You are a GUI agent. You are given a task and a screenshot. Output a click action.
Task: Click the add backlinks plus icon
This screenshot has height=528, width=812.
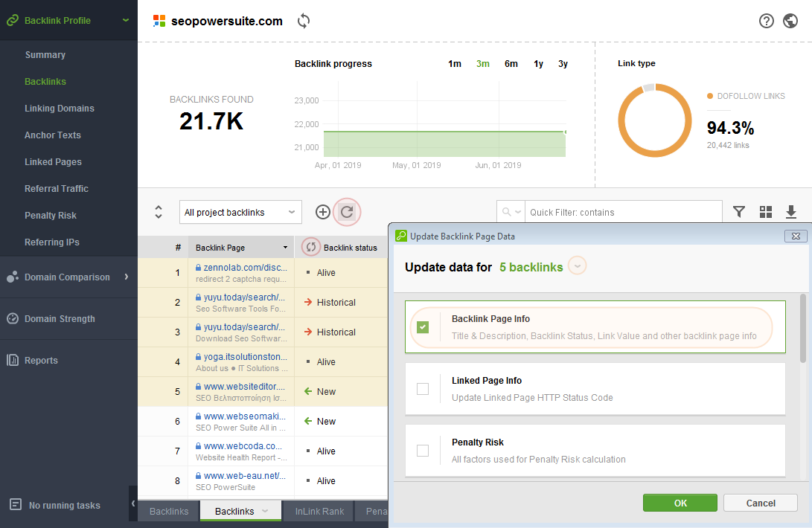click(322, 212)
